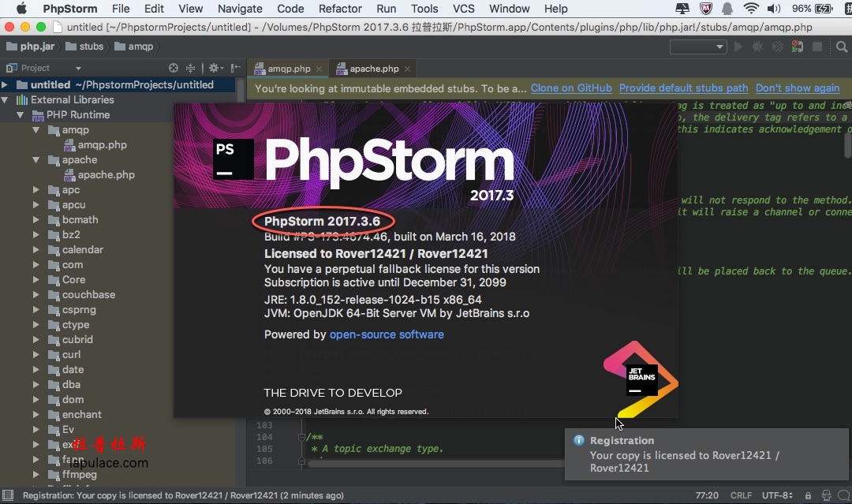852x504 pixels.
Task: Open Project panel settings gear
Action: (215, 68)
